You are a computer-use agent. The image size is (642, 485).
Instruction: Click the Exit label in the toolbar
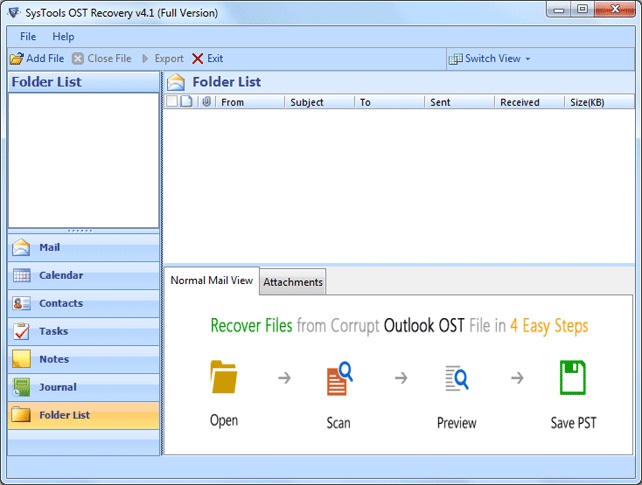(x=215, y=59)
